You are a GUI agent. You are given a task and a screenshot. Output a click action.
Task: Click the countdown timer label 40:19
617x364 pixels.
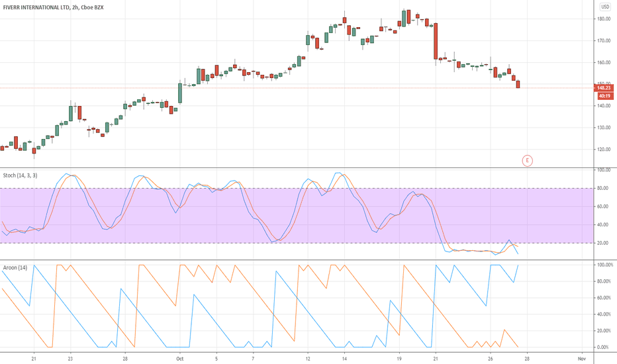[x=604, y=96]
